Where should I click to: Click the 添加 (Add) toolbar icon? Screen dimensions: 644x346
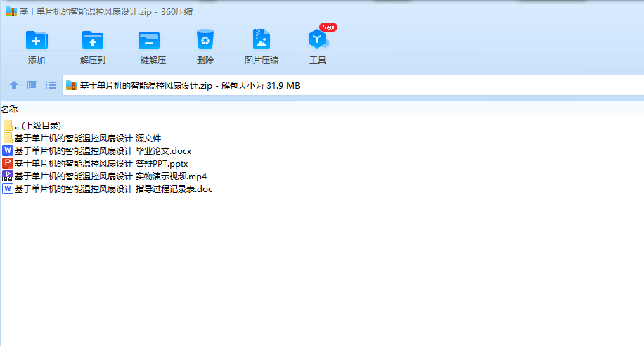coord(37,40)
